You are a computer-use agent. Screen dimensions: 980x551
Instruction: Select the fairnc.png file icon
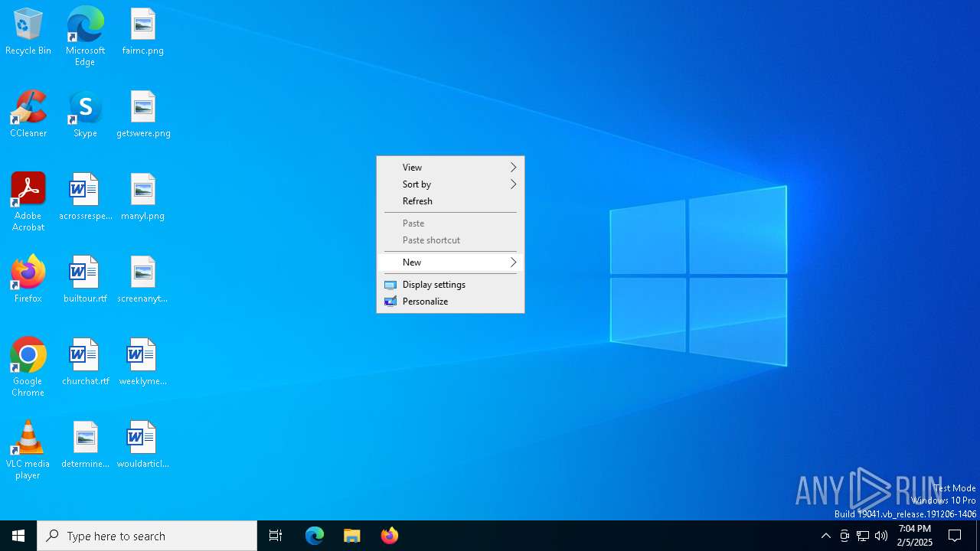tap(143, 32)
